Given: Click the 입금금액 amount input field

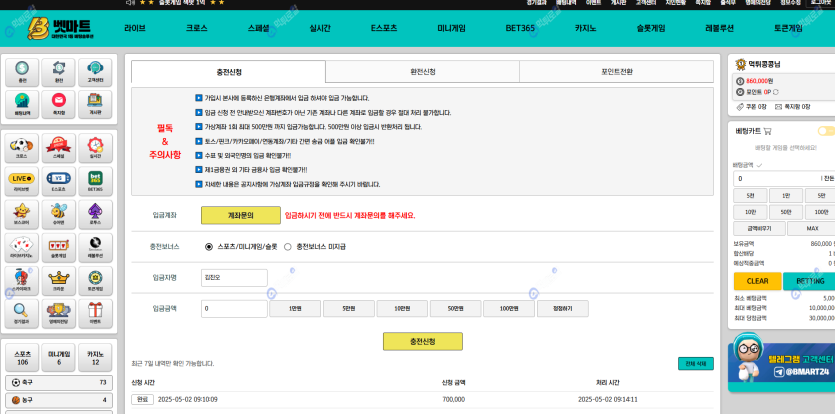Looking at the screenshot, I should pos(234,309).
